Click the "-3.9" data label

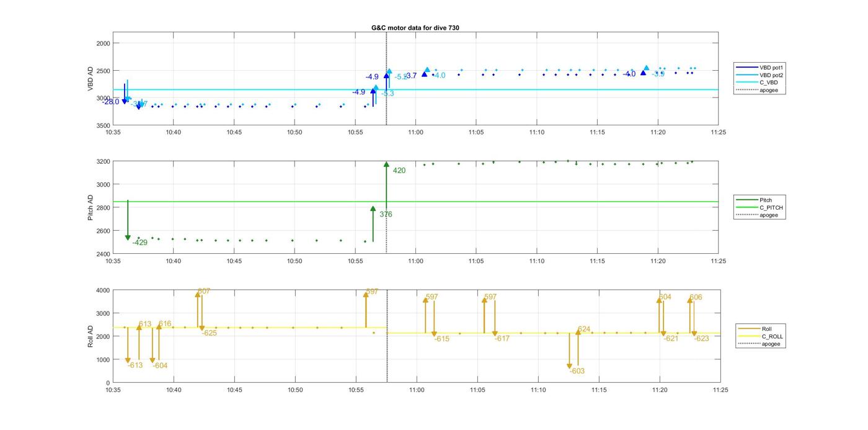tap(658, 74)
